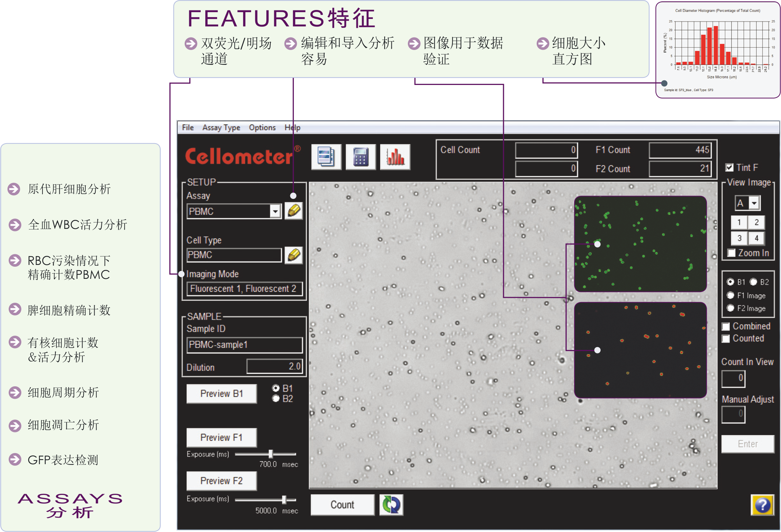Enable the Counted checkbox
The height and width of the screenshot is (532, 781).
pyautogui.click(x=726, y=338)
